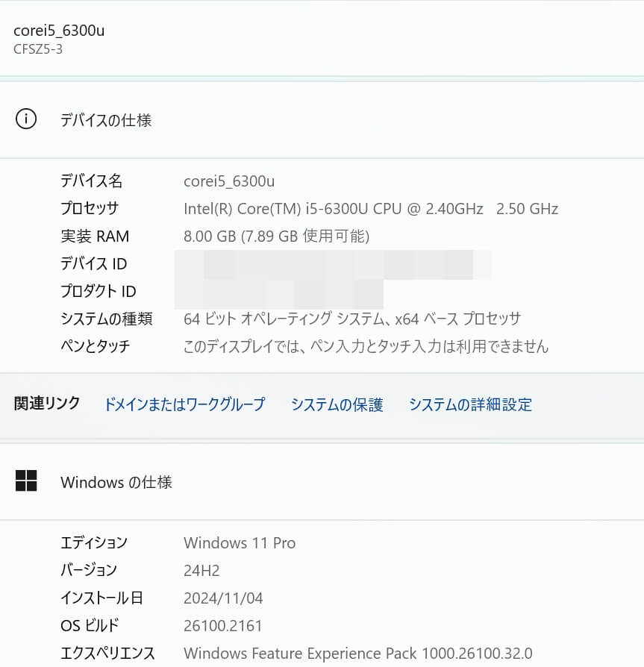Open the システムの保護 link
This screenshot has height=667, width=644.
coord(337,404)
